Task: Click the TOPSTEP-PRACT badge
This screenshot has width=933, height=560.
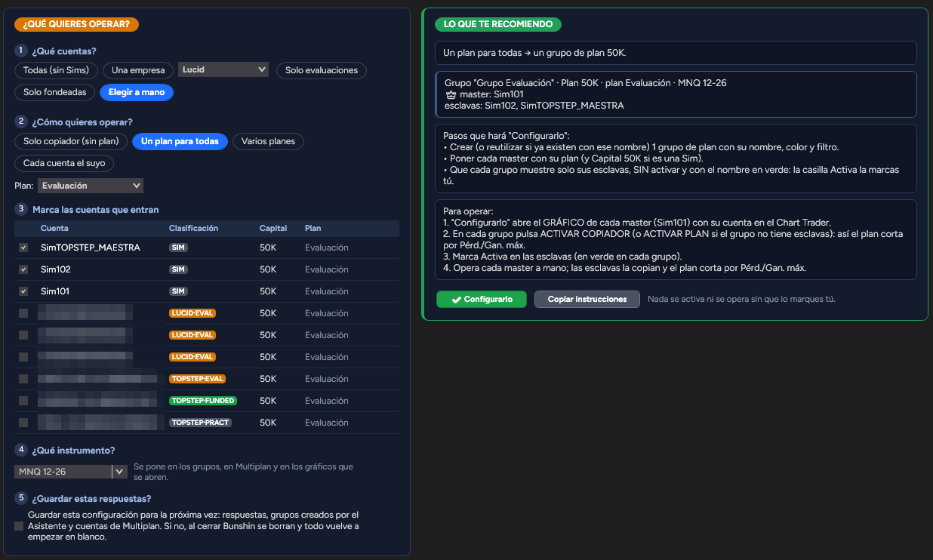Action: (x=200, y=423)
